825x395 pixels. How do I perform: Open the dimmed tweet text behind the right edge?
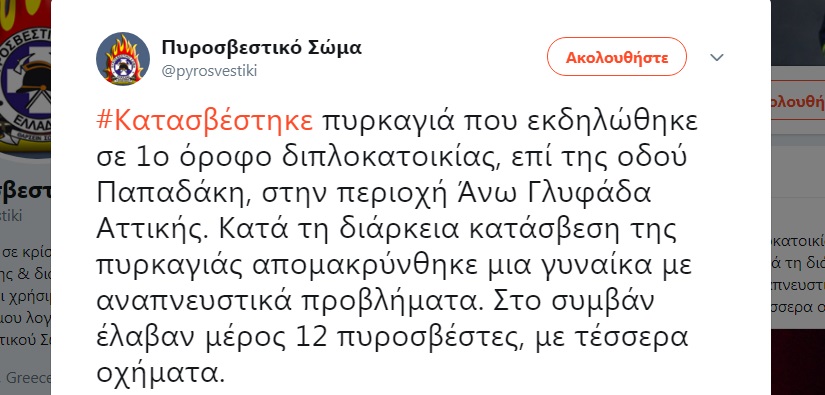pyautogui.click(x=798, y=274)
